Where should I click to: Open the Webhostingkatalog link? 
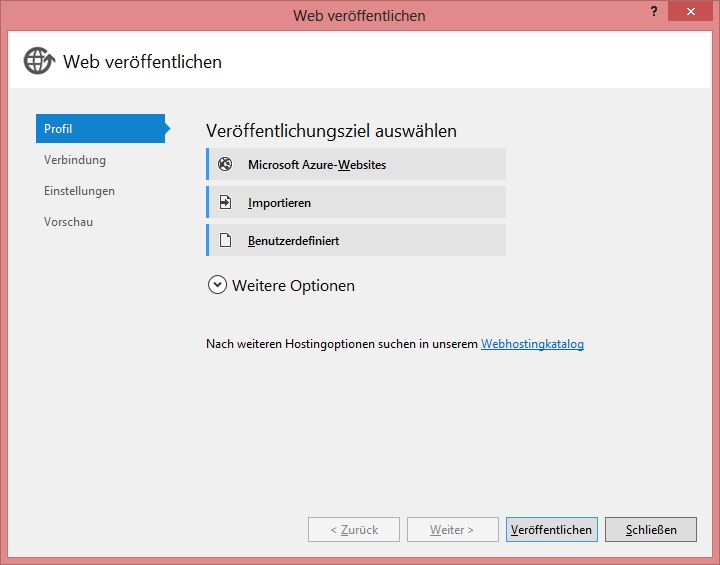(532, 344)
